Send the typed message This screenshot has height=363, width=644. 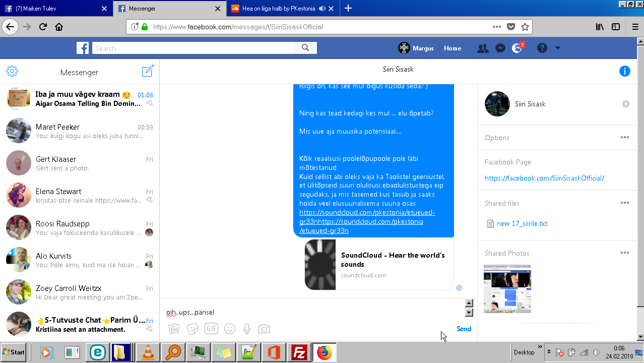pyautogui.click(x=464, y=329)
